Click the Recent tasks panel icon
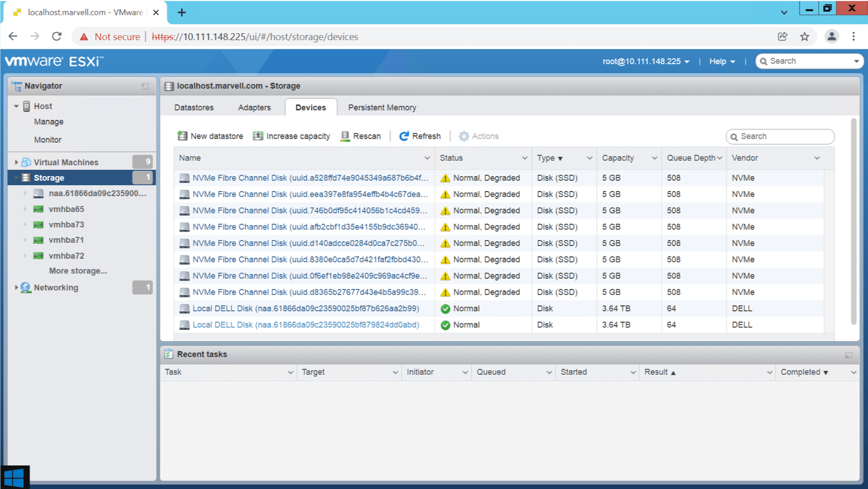 click(x=169, y=354)
